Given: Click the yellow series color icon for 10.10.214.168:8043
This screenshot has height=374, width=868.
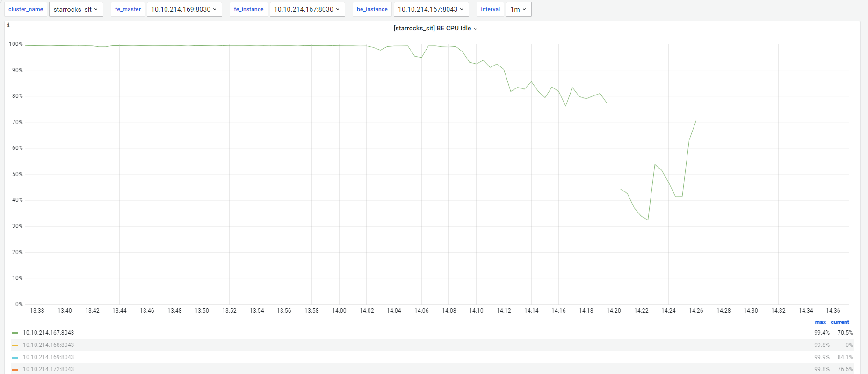Looking at the screenshot, I should pos(15,345).
